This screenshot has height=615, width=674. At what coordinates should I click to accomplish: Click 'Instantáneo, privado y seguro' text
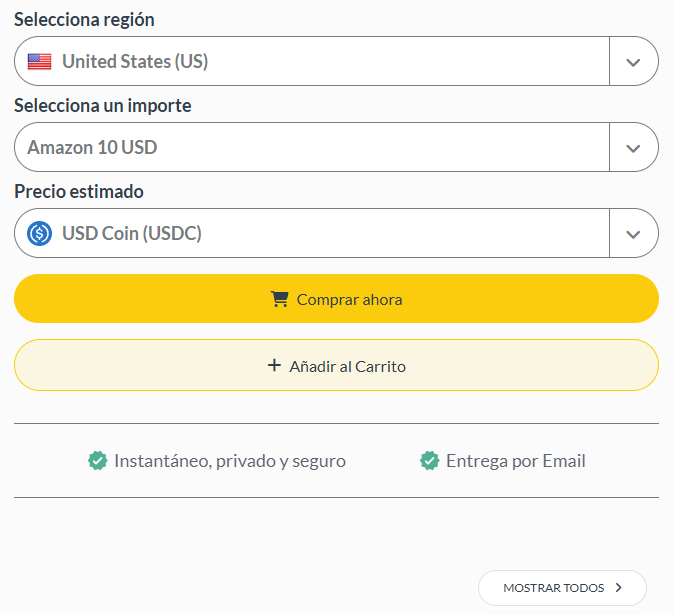(x=230, y=461)
